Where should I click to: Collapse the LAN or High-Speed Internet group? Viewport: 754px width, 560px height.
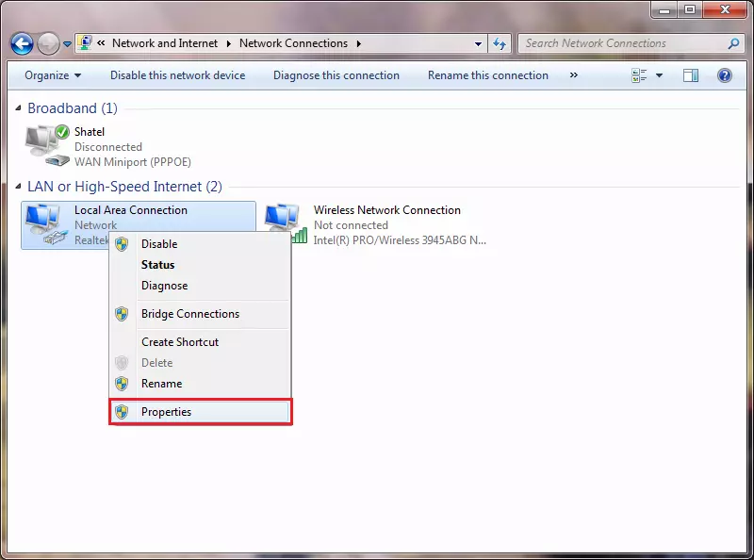18,187
